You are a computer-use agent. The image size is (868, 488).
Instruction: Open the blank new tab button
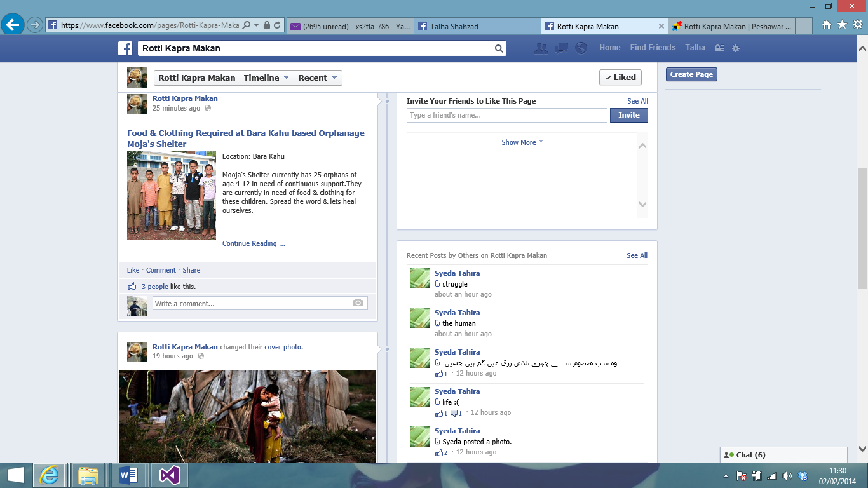[803, 26]
